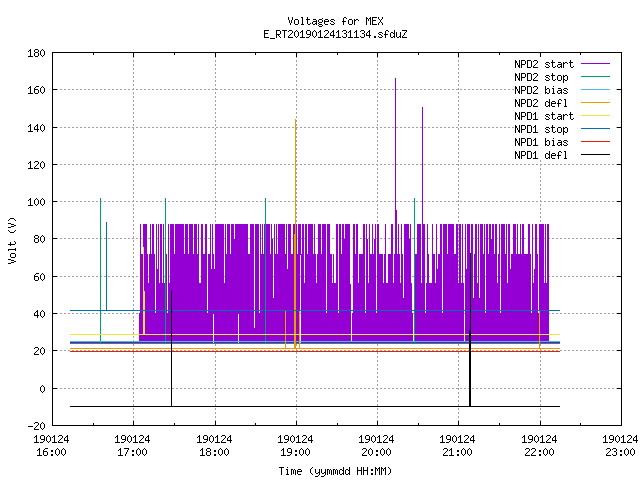Viewport: 640px width, 480px height.
Task: Click the y-axis tick value 100
Action: [36, 202]
